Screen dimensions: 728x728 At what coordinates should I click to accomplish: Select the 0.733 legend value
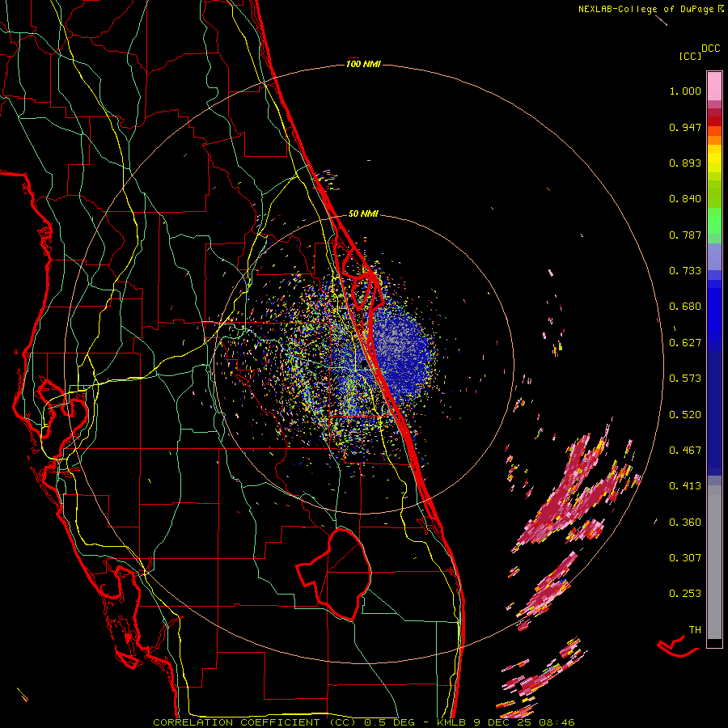(685, 271)
